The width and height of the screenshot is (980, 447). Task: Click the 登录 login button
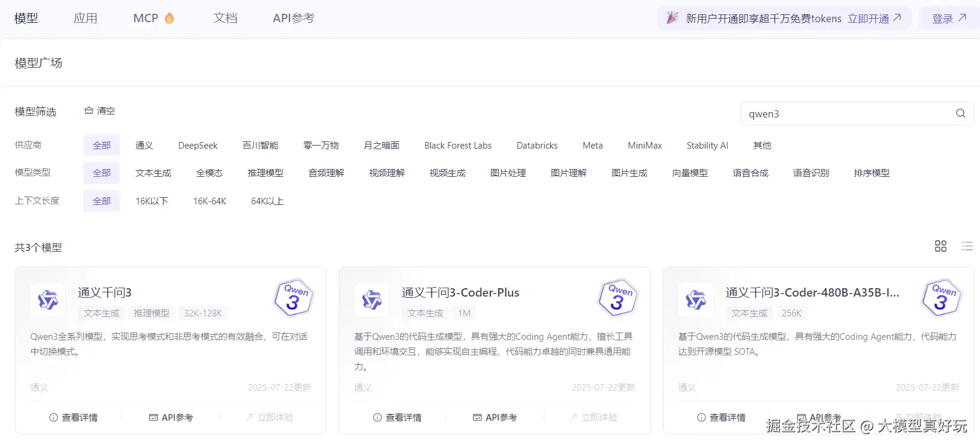(949, 19)
